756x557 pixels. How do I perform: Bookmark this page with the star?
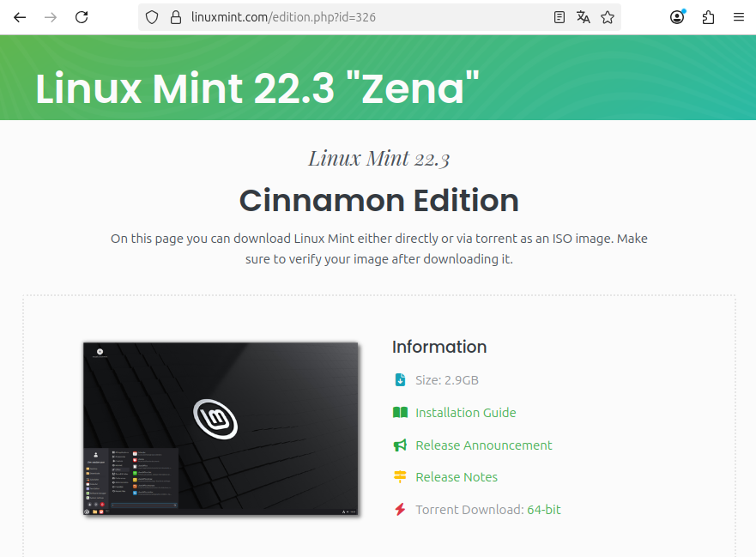608,17
